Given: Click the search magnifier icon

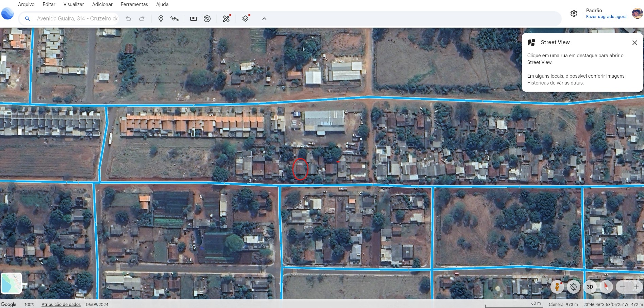Looking at the screenshot, I should [x=28, y=19].
